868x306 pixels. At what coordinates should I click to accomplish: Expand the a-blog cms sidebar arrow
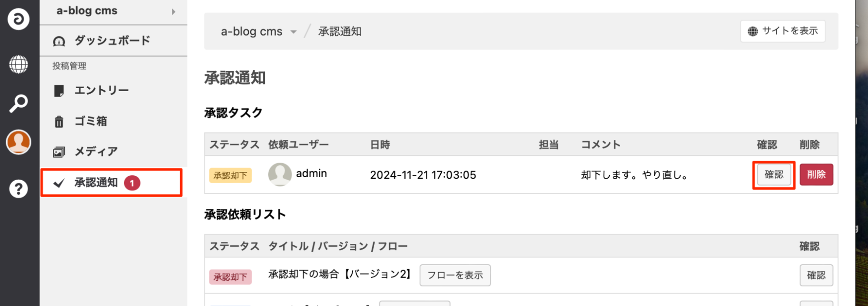[173, 12]
